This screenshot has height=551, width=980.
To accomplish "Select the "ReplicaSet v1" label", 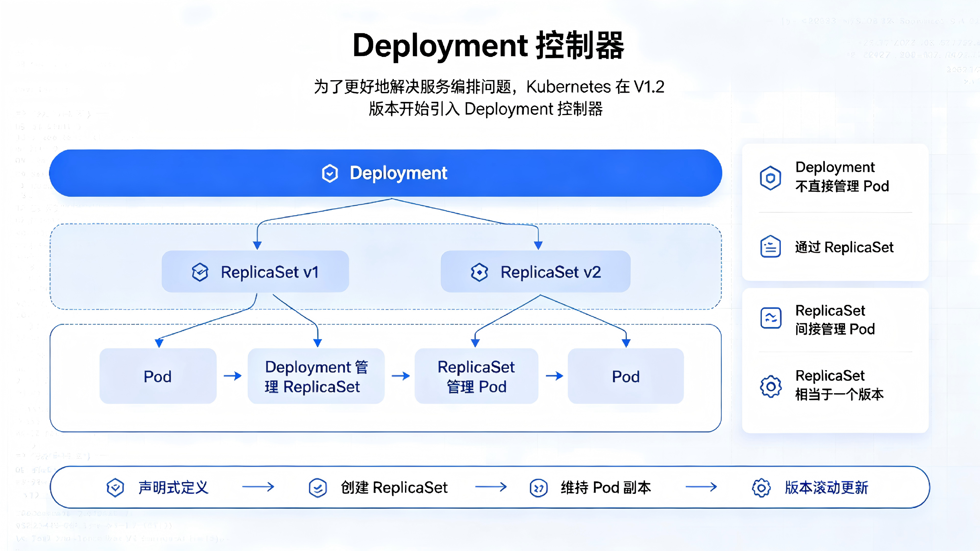I will pos(269,272).
